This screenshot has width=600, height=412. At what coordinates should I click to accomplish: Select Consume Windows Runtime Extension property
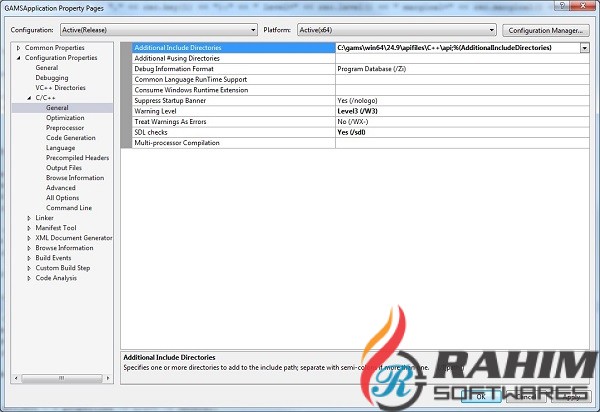coord(233,90)
